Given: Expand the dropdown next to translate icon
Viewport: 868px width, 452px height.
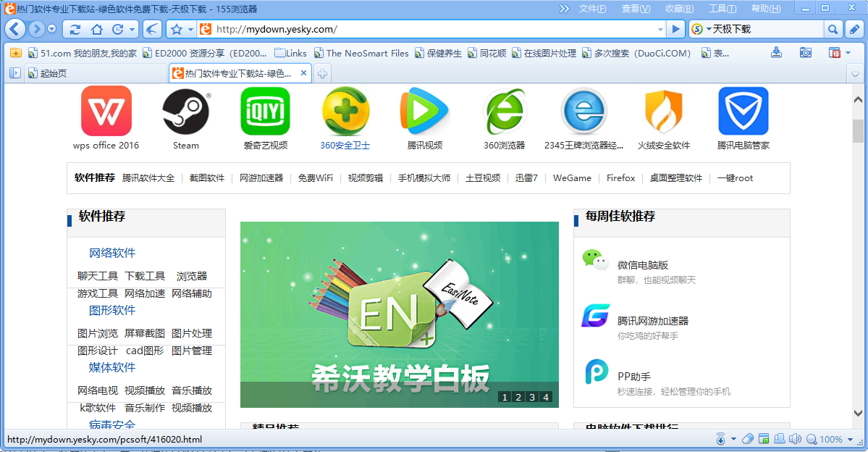Looking at the screenshot, I should pyautogui.click(x=848, y=53).
